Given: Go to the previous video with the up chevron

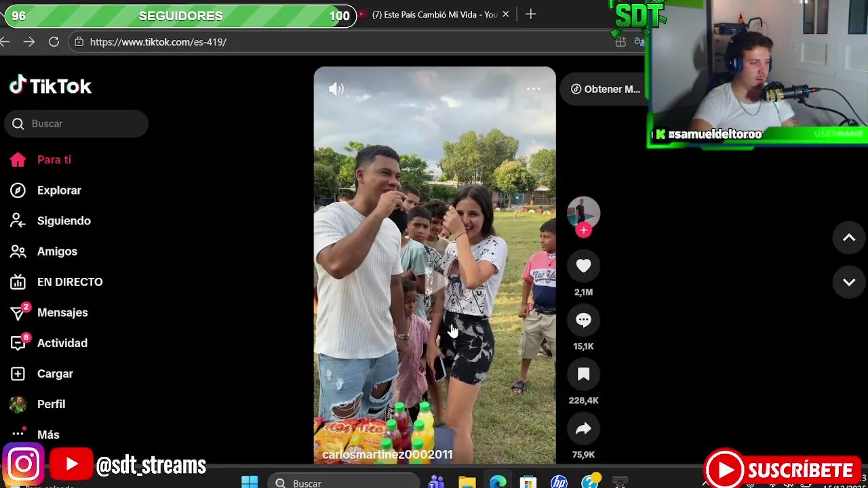Looking at the screenshot, I should 849,237.
